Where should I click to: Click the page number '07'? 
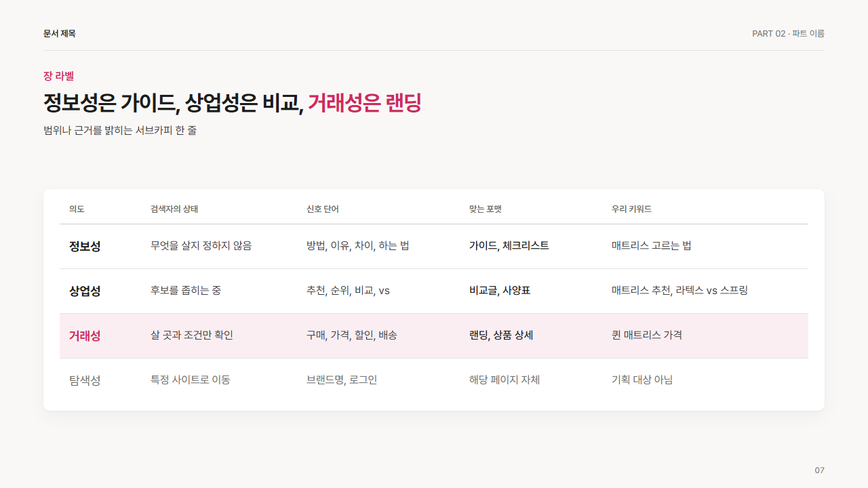point(819,470)
